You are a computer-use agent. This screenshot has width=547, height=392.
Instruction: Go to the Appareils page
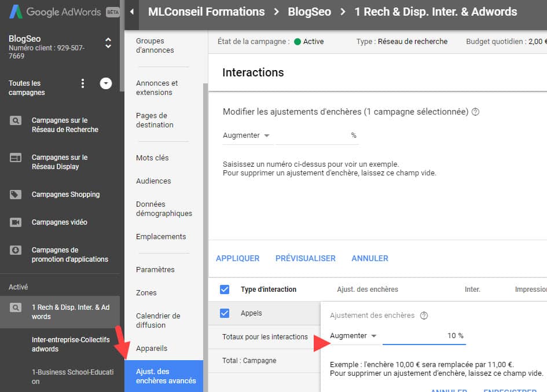coord(152,349)
